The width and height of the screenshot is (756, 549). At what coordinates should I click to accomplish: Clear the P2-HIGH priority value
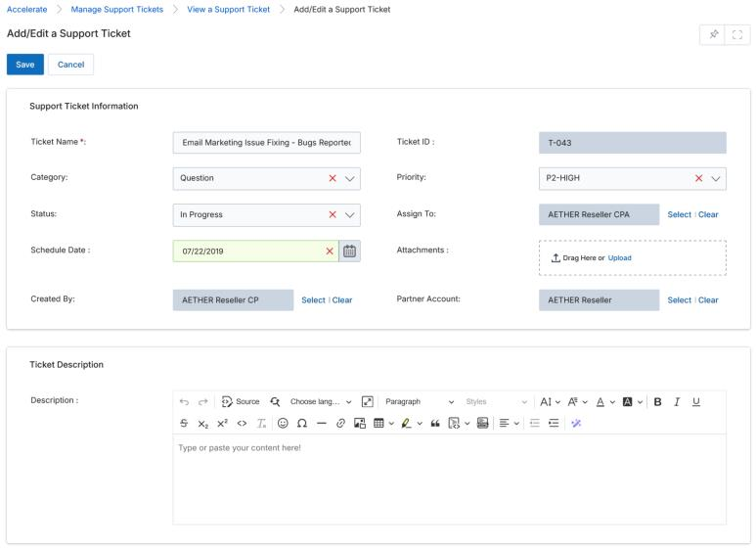[x=698, y=178]
